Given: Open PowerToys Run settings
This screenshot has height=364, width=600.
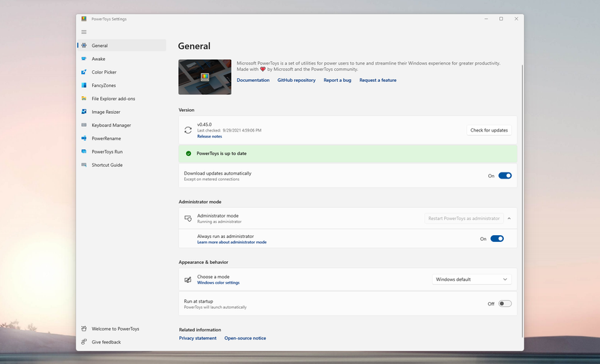Looking at the screenshot, I should click(121, 151).
